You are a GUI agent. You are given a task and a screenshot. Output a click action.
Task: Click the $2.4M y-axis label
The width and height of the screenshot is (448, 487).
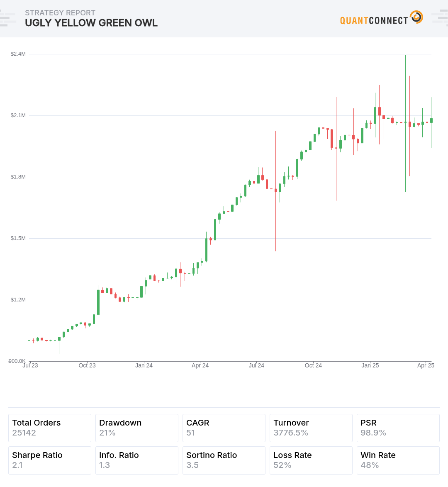pyautogui.click(x=18, y=54)
